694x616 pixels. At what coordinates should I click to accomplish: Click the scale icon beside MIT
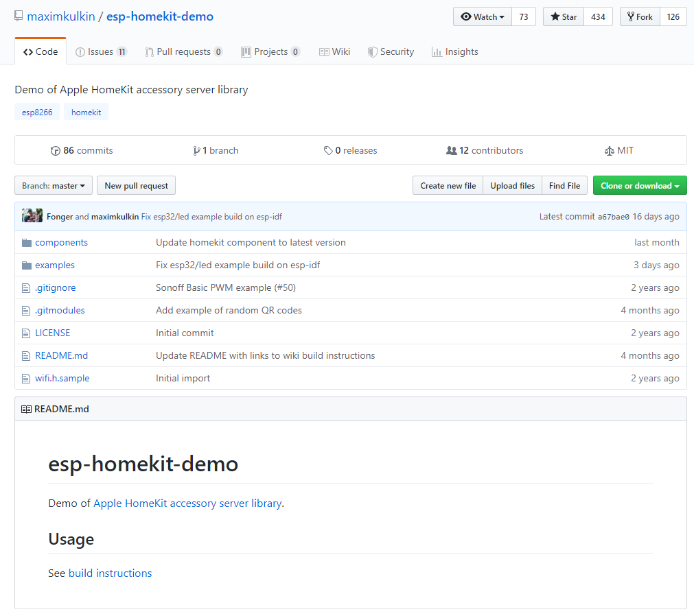click(x=610, y=151)
